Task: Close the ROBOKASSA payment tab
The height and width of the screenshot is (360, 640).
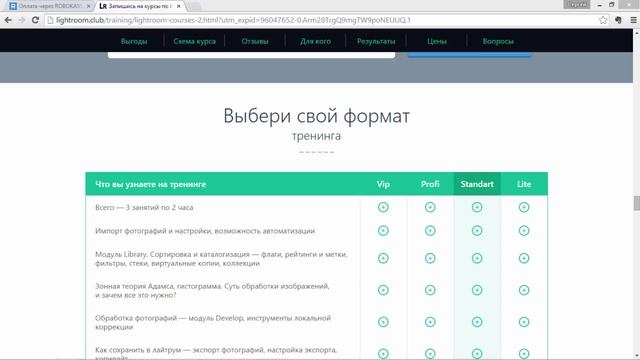Action: click(x=89, y=6)
